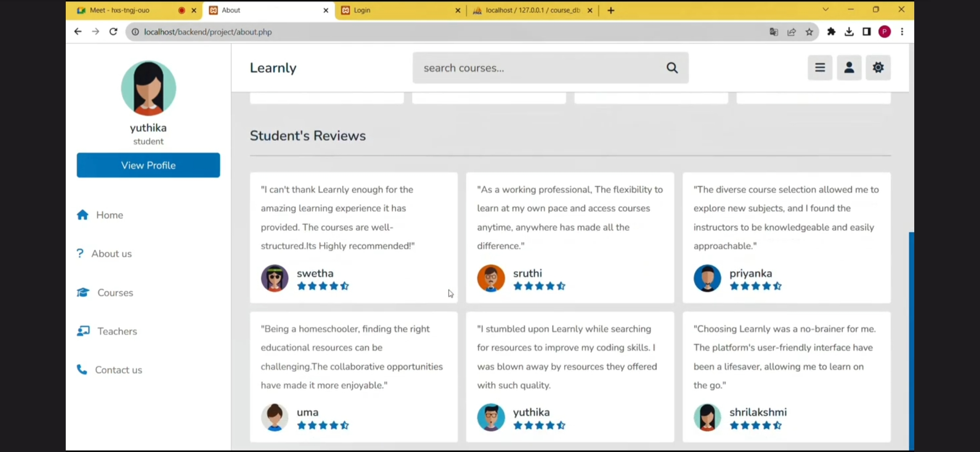This screenshot has width=980, height=452.
Task: Click the View Profile button
Action: coord(148,165)
